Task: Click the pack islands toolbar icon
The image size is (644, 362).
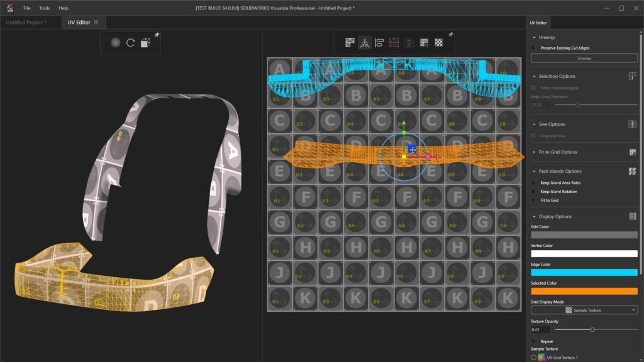Action: click(424, 43)
